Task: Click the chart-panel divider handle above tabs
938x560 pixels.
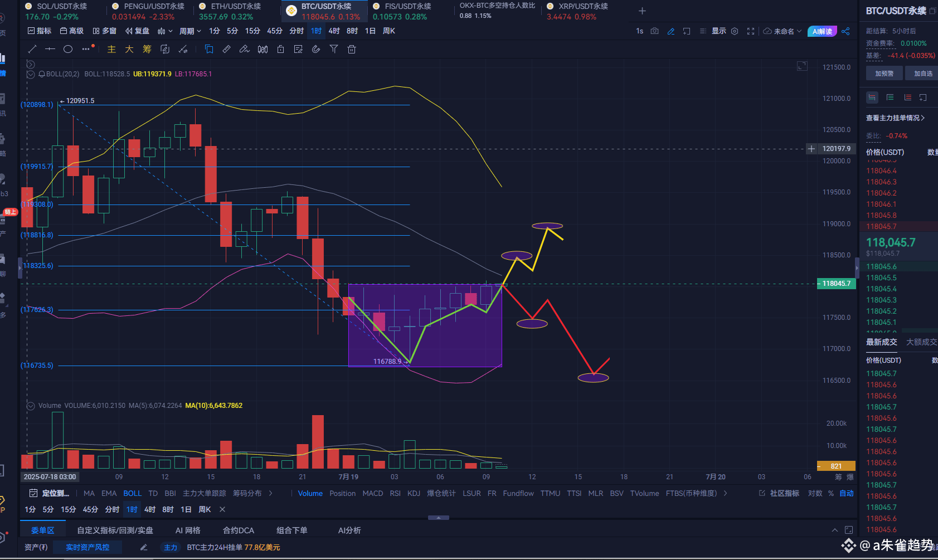Action: click(x=439, y=518)
